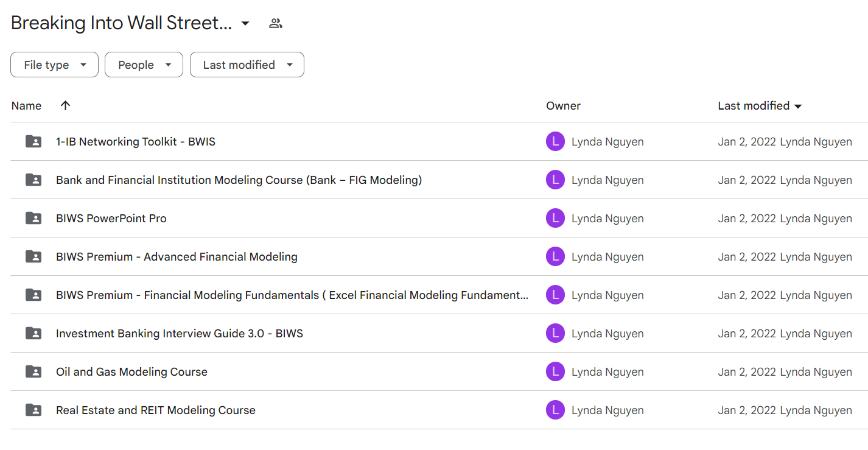Click folder icon for Investment Banking Interview Guide 3.0
The image size is (868, 450).
33,334
